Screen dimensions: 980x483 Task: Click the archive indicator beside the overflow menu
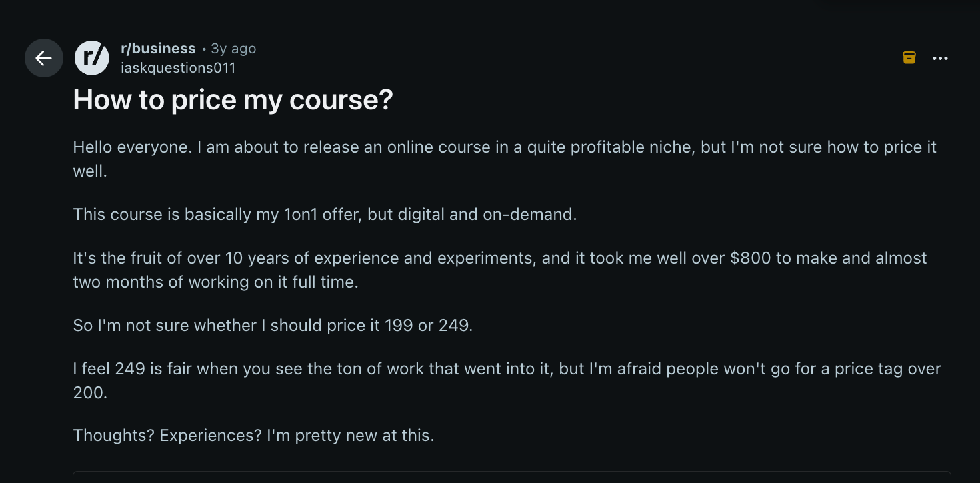click(x=909, y=58)
